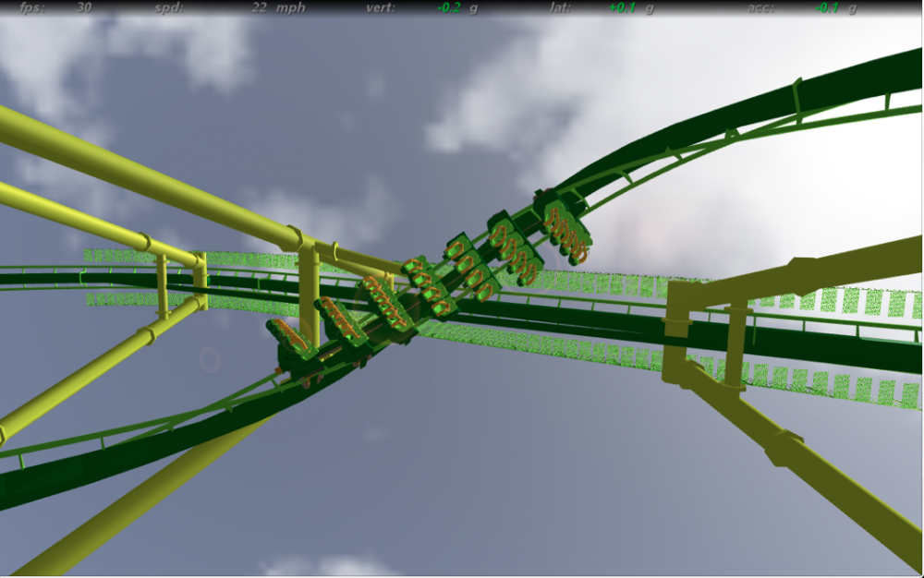Viewport: 924px width, 578px height.
Task: Click the frame rate value 30
Action: point(84,7)
